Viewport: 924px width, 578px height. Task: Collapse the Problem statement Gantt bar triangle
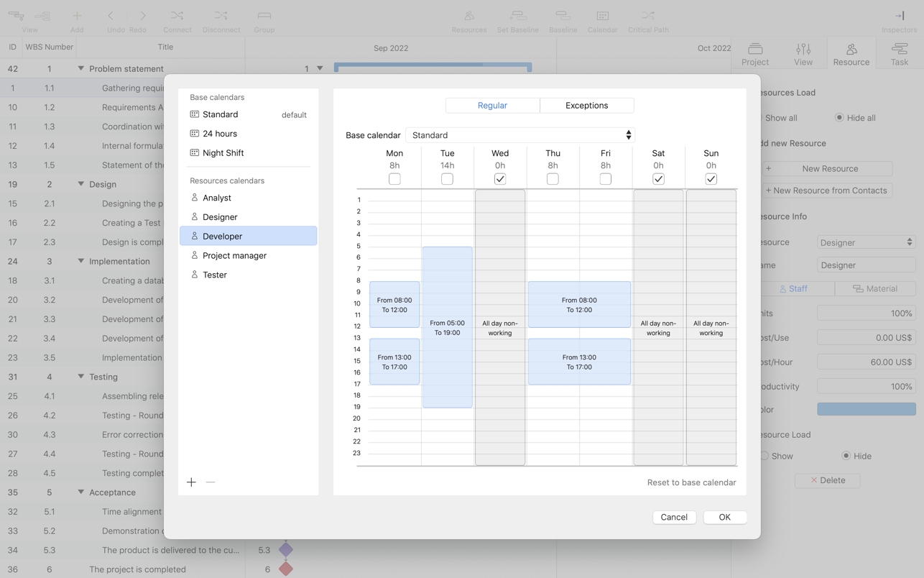(320, 68)
